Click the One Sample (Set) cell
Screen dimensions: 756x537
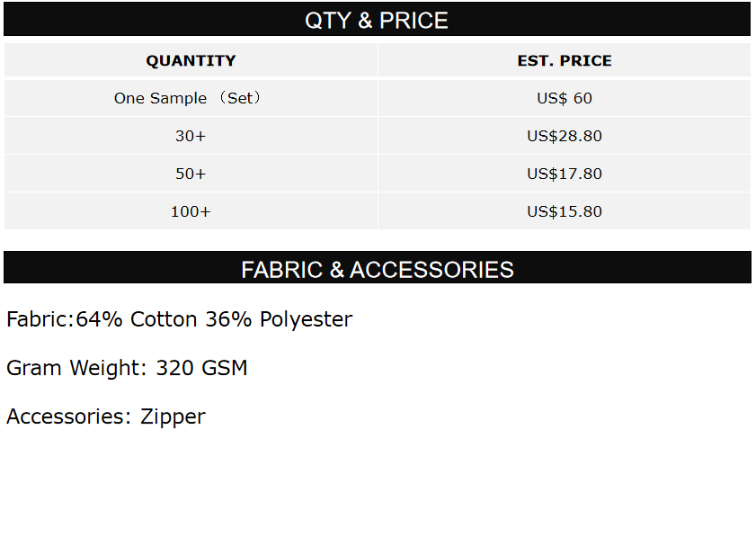(x=191, y=98)
